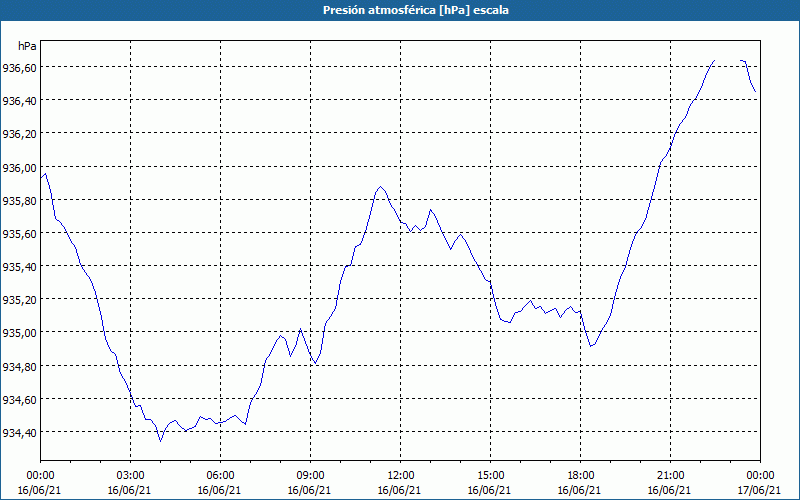This screenshot has height=500, width=800.
Task: Click the pressure curve peak after 11:00
Action: click(381, 187)
